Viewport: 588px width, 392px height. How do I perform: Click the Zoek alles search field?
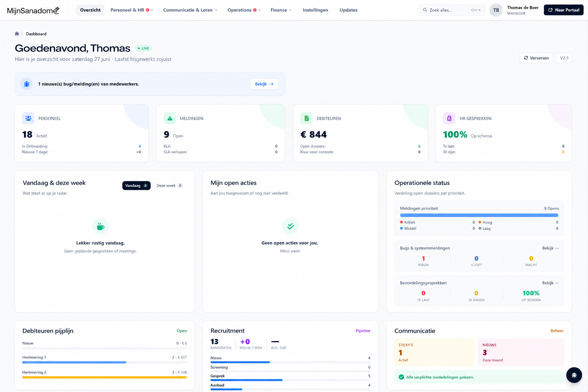tap(452, 10)
